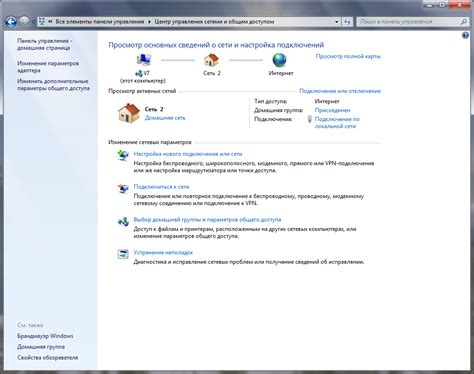Open Настройка нового подключения или сети
The image size is (474, 374).
tap(188, 154)
